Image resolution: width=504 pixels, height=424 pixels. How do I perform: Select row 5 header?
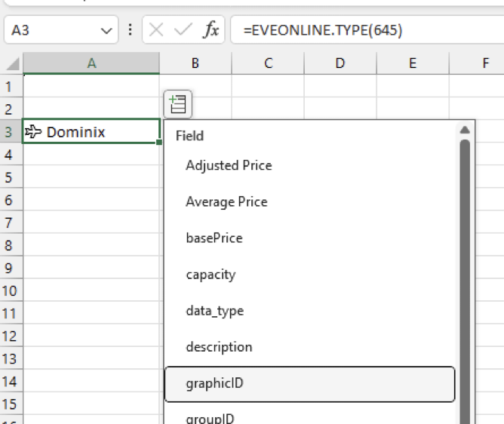[11, 177]
